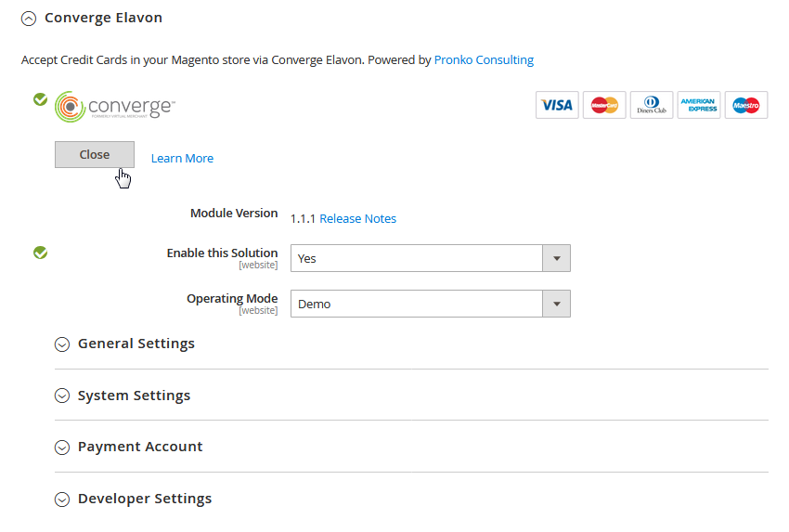Screen dimensions: 789x532
Task: Click the Visa card icon
Action: pos(557,105)
